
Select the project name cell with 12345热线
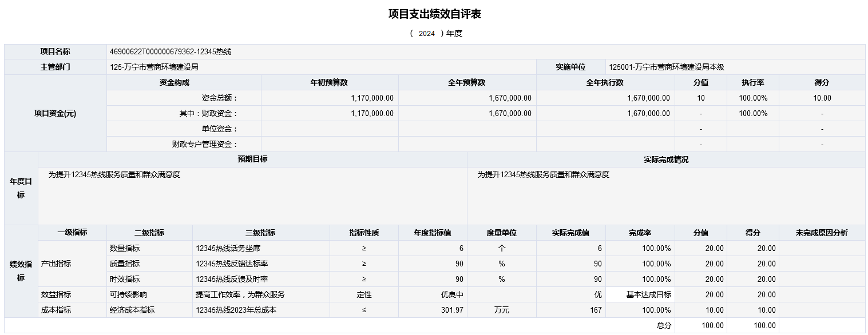[x=171, y=52]
